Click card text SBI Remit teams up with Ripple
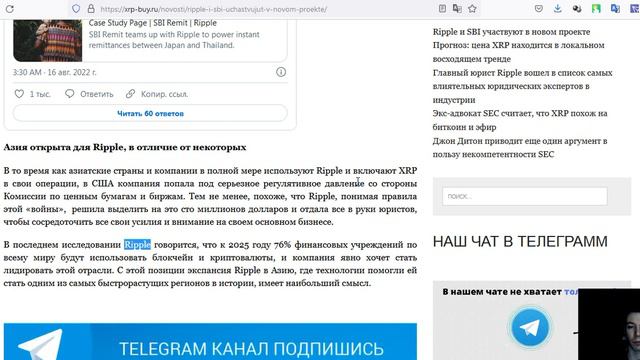 [x=174, y=40]
